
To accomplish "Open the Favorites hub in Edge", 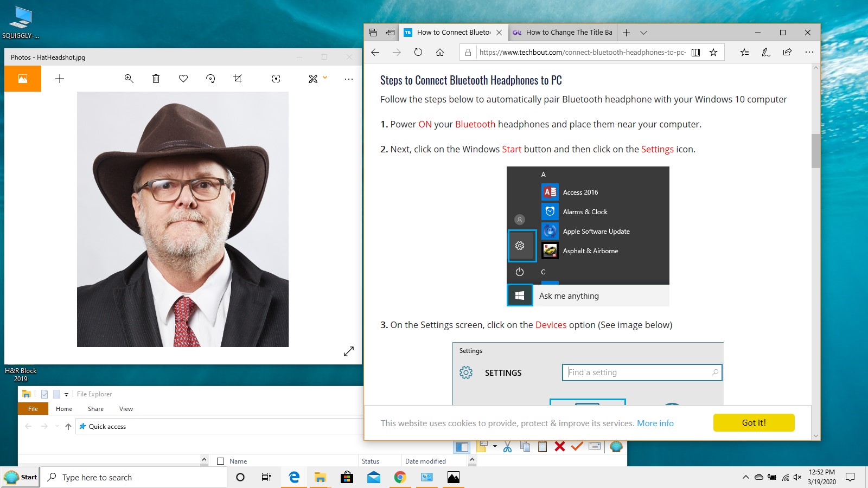I will coord(744,52).
